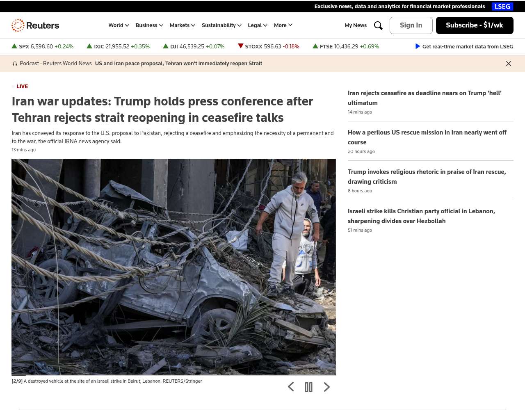The height and width of the screenshot is (420, 525).
Task: Open My News
Action: pos(356,25)
